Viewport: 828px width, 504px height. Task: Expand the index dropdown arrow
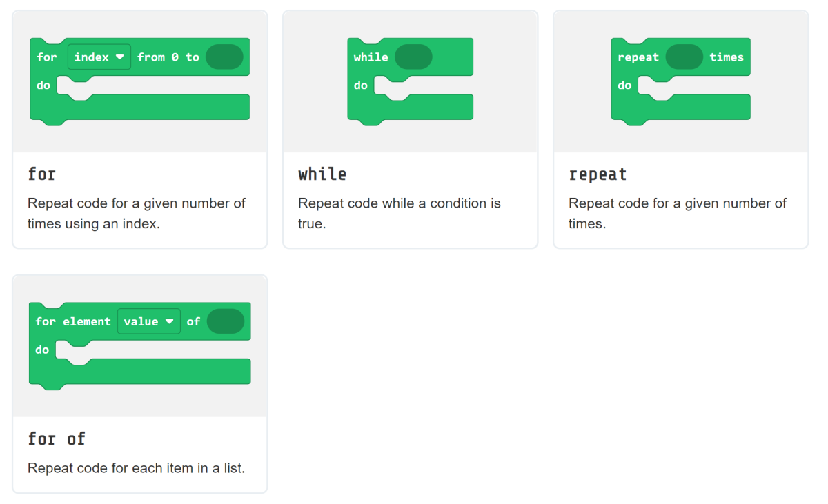point(119,57)
